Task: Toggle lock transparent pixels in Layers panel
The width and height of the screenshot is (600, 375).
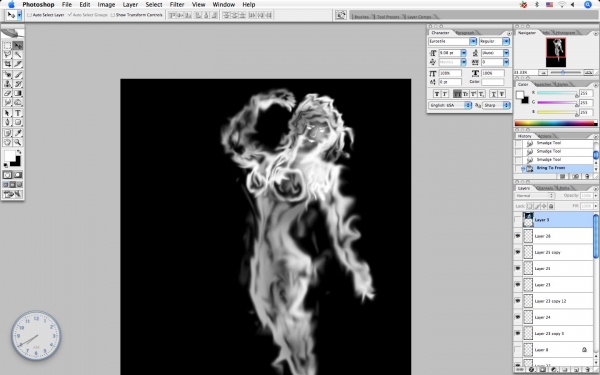Action: coord(530,206)
